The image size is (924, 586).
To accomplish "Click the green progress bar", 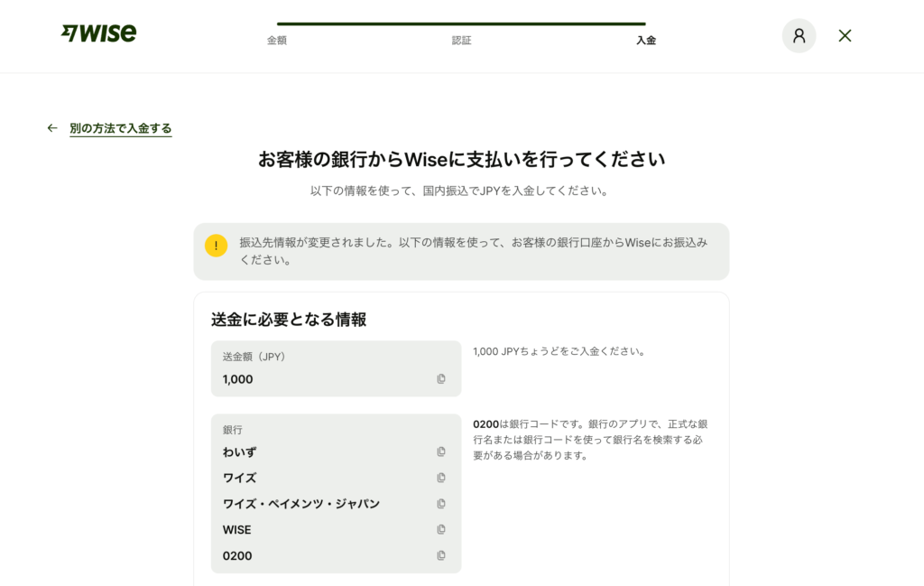I will point(462,24).
